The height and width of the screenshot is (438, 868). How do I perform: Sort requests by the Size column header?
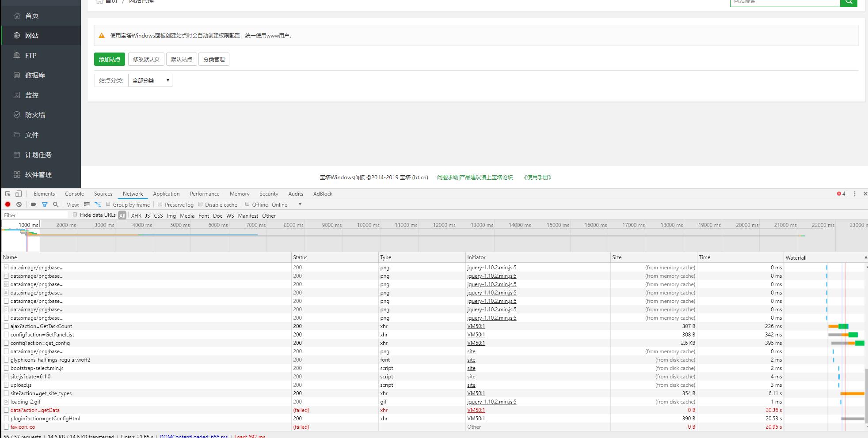654,257
